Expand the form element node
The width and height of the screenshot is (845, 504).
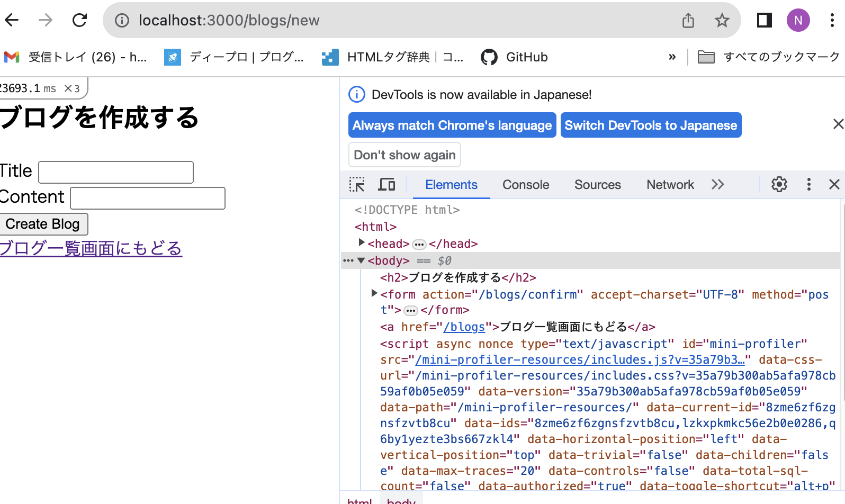(374, 293)
